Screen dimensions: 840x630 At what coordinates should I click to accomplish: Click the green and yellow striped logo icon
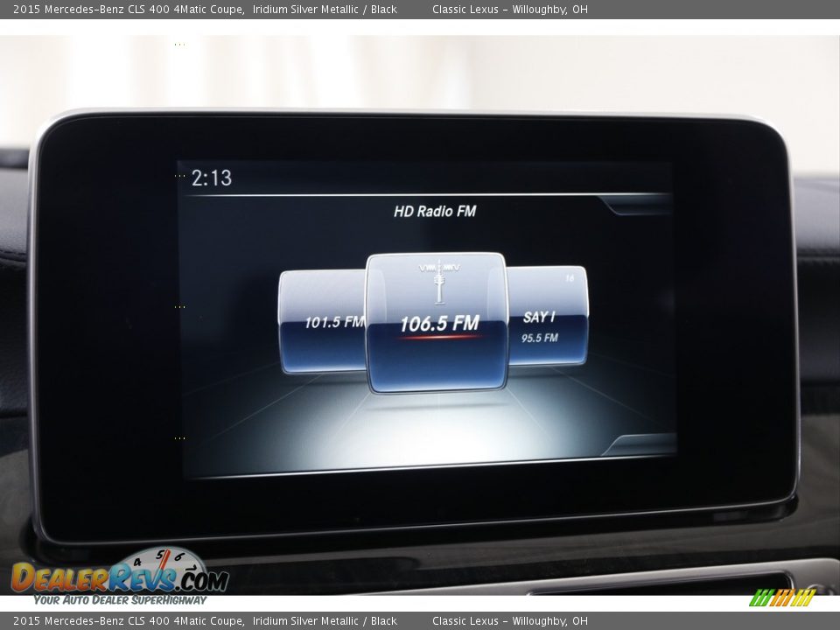[x=782, y=598]
